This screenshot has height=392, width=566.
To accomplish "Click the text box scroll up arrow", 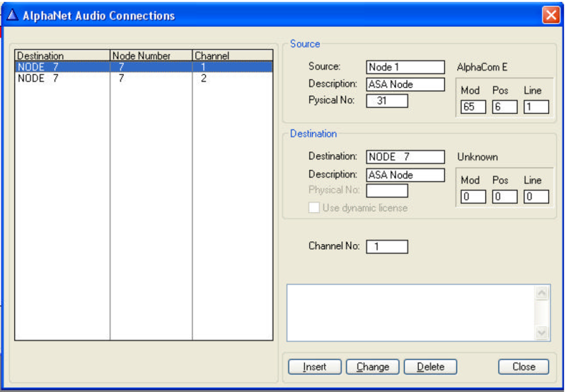I will click(x=541, y=293).
